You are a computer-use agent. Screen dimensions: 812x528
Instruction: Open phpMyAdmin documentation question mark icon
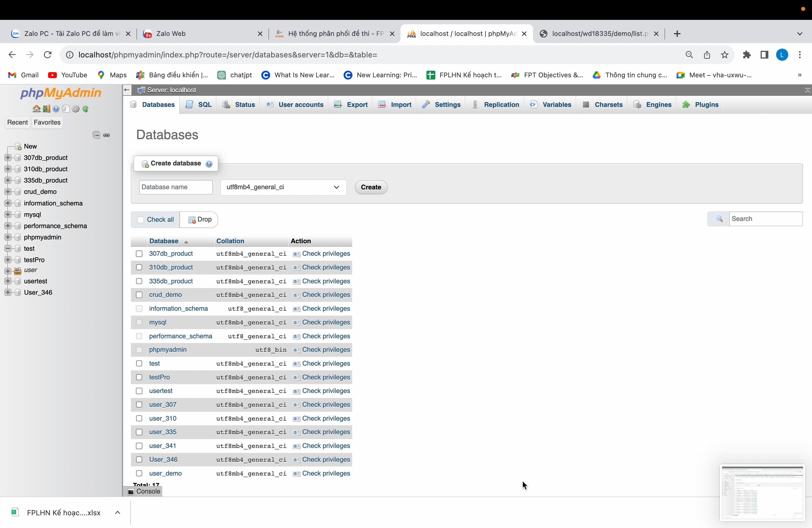56,109
